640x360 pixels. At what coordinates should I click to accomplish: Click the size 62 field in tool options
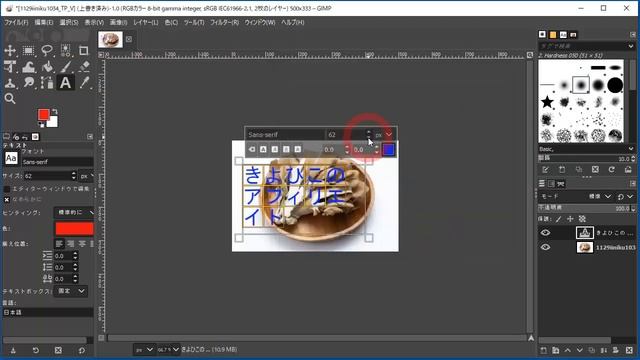47,176
